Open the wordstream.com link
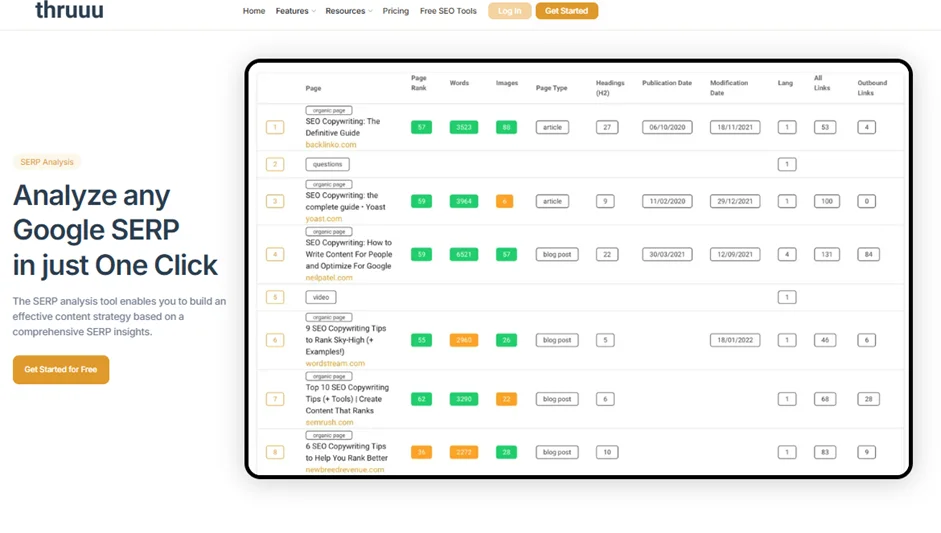 tap(335, 363)
